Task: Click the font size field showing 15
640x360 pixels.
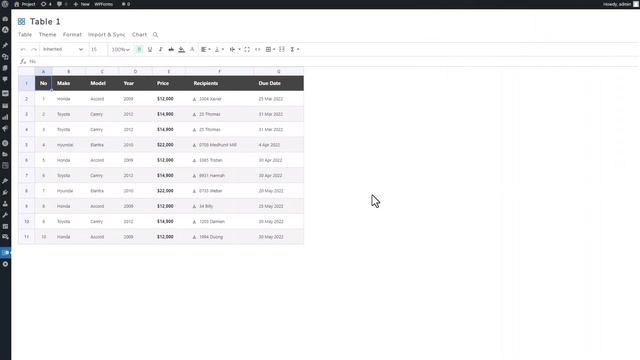Action: (x=98, y=49)
